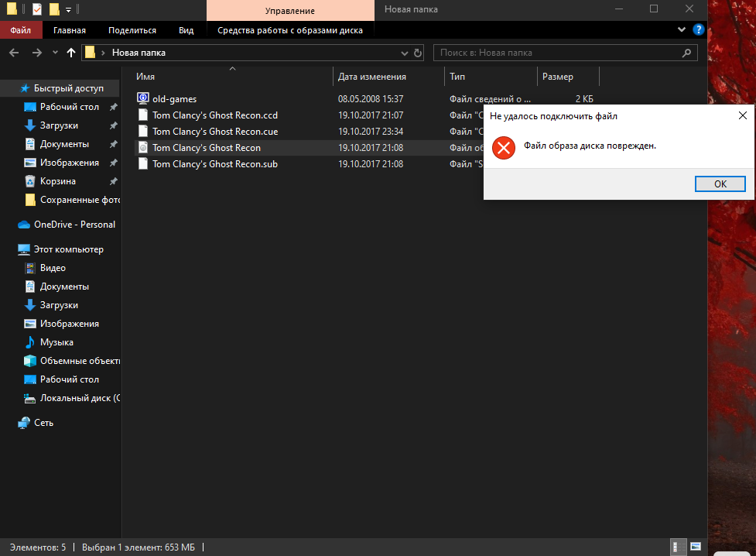Open the old-games file
756x556 pixels.
tap(174, 98)
